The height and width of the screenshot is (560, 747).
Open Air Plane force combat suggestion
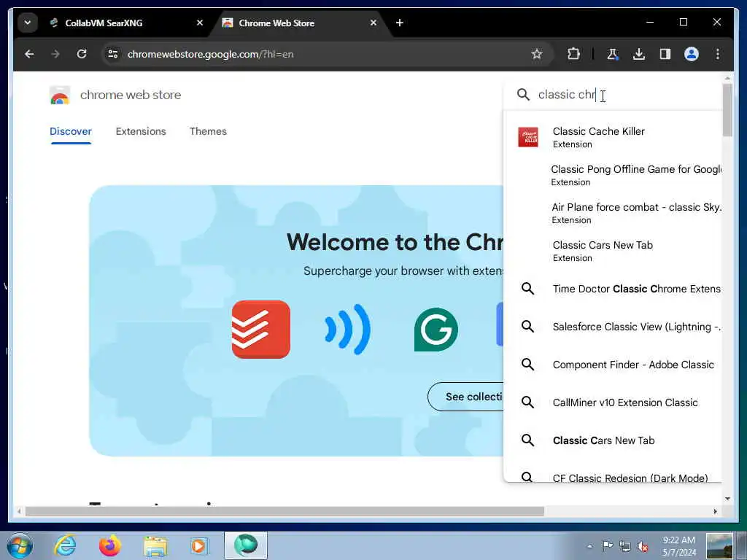613,213
